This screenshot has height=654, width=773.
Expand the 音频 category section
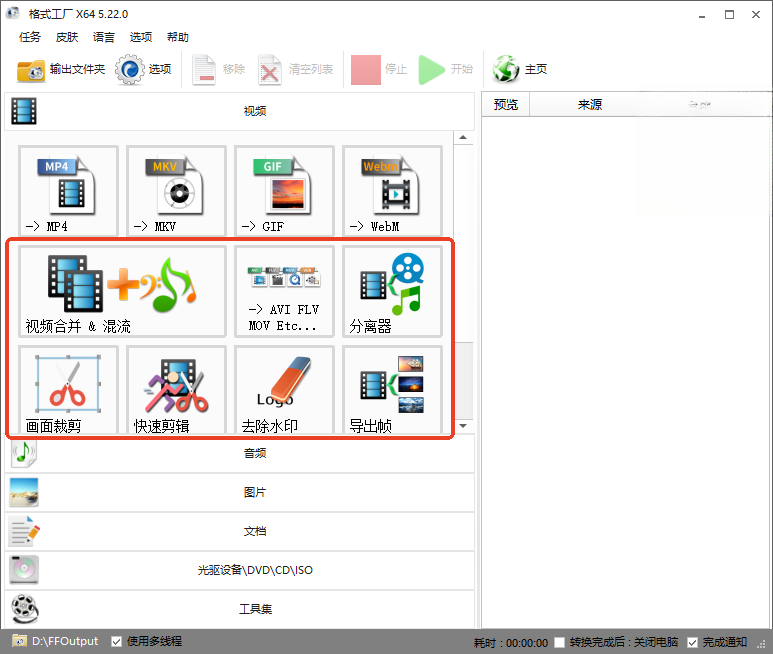click(x=240, y=453)
